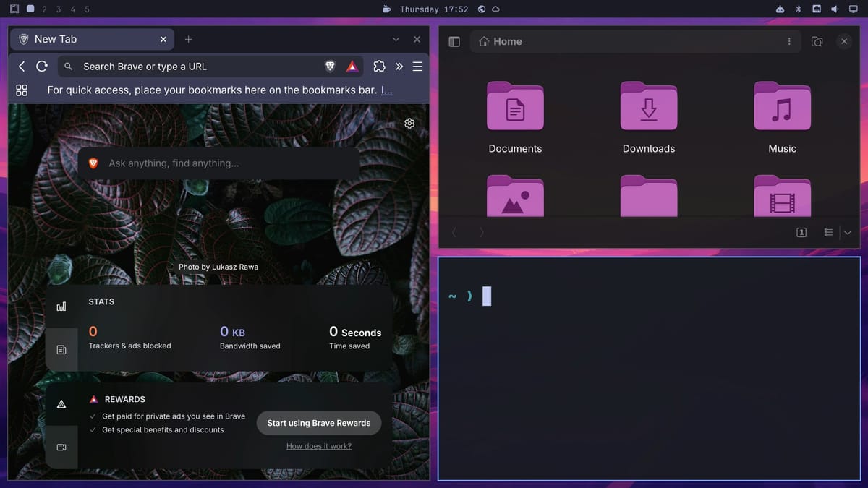This screenshot has height=488, width=868.
Task: Open the Downloads folder
Action: pyautogui.click(x=649, y=118)
